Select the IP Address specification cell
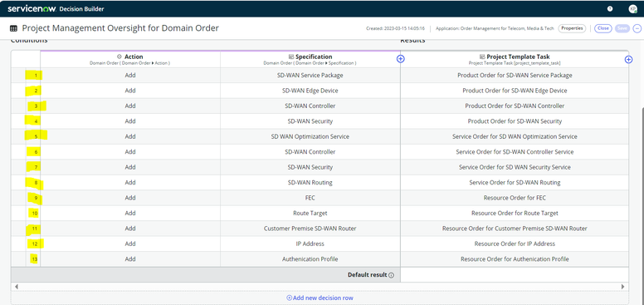Image resolution: width=644 pixels, height=305 pixels. pyautogui.click(x=310, y=244)
